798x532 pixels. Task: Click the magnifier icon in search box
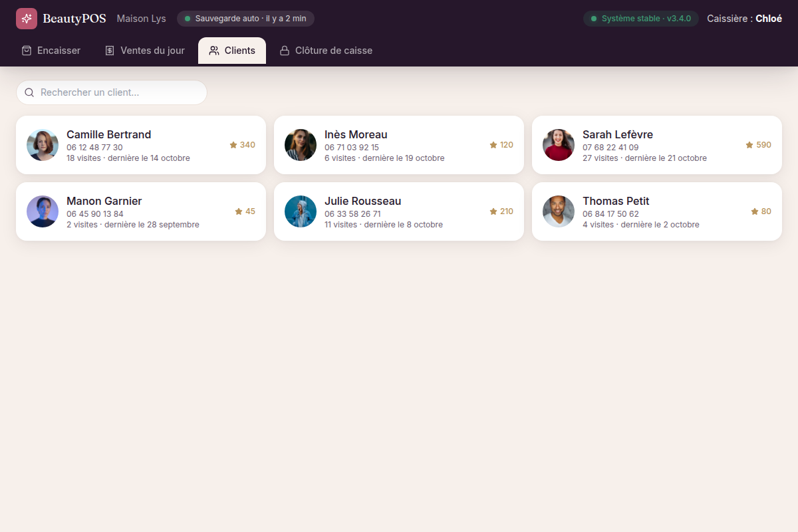[29, 92]
